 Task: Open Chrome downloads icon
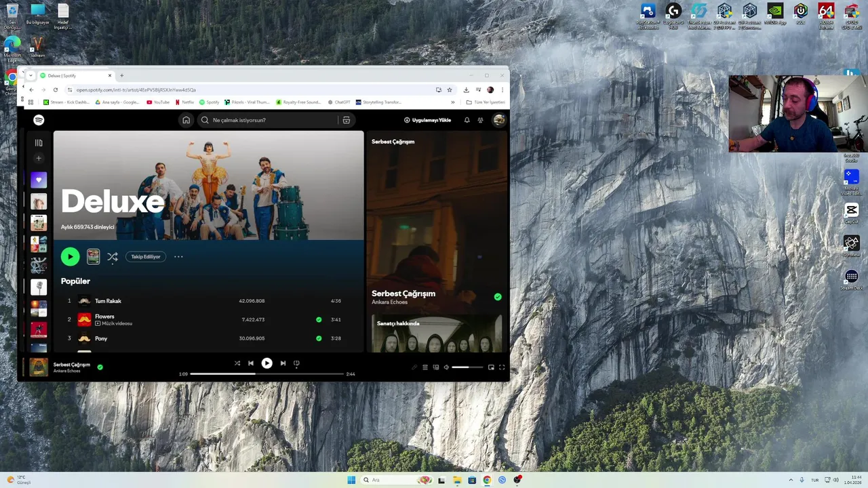(466, 89)
